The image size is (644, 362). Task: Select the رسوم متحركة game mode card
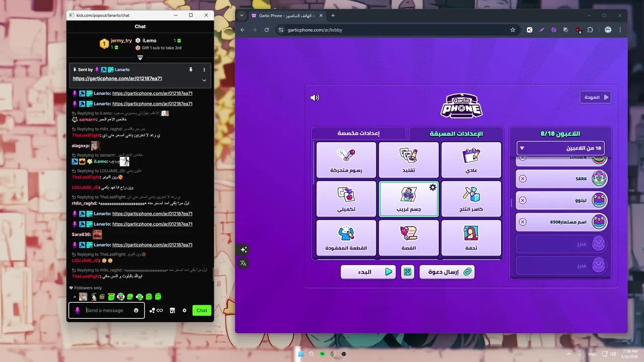click(x=346, y=160)
